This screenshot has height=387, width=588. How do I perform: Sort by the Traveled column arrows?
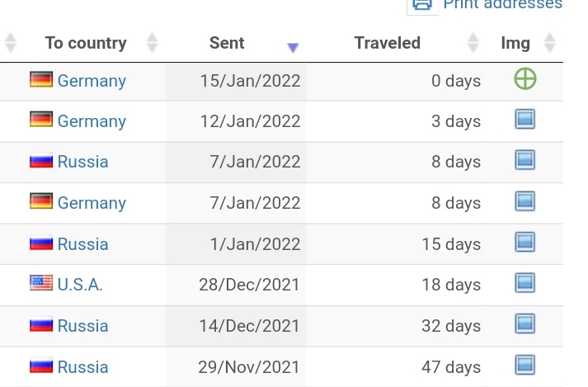473,43
